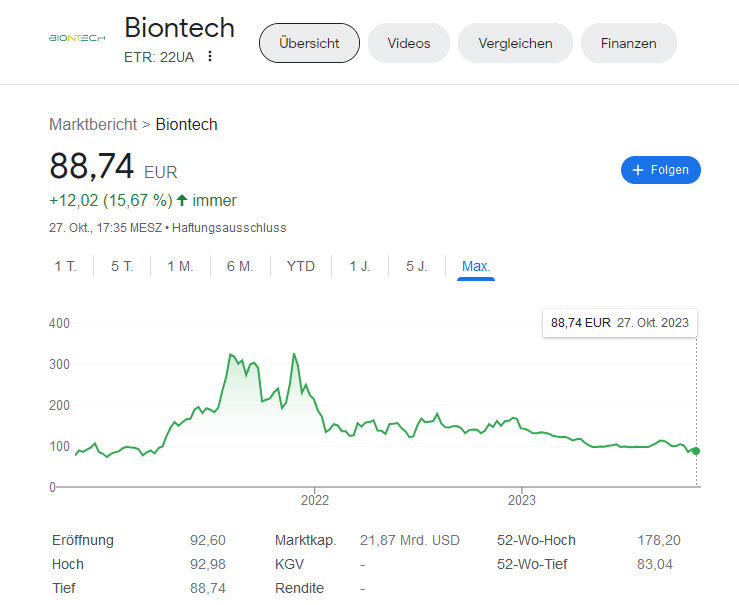Open the Finanzen tab
The height and width of the screenshot is (605, 739).
point(629,43)
